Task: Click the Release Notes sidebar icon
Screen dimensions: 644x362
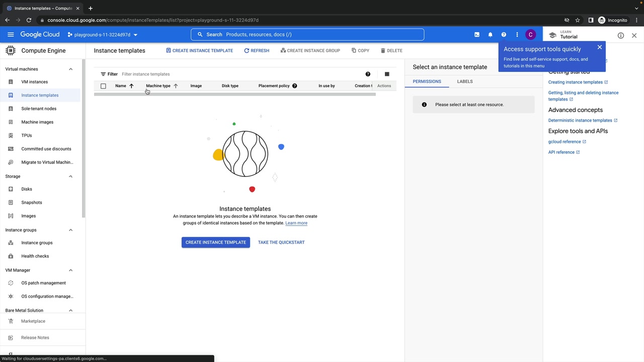Action: 11,338
